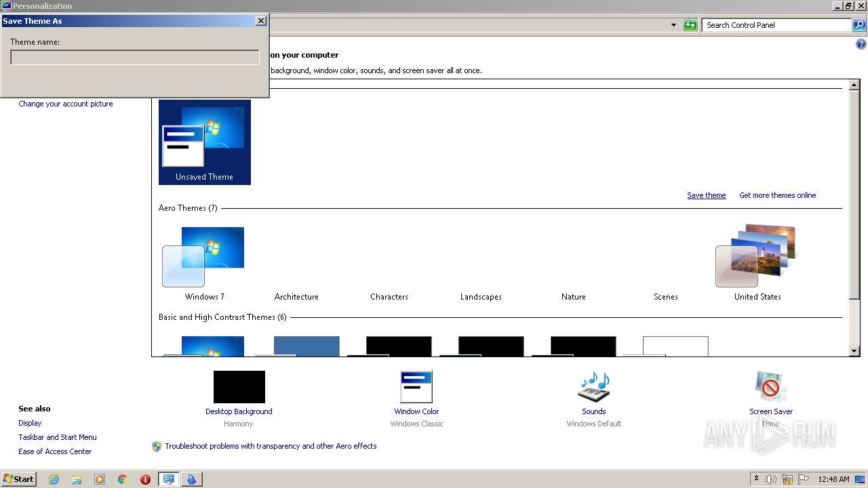Click the shield icon beside Troubleshoot problems
The height and width of the screenshot is (488, 868).
point(157,446)
